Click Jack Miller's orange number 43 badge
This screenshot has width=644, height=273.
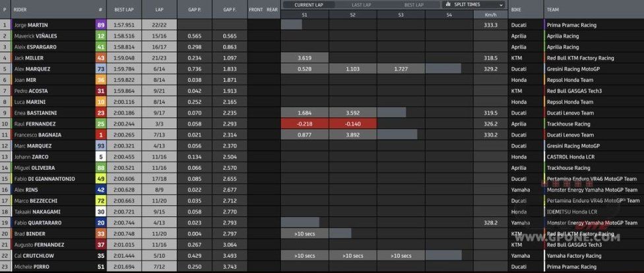pyautogui.click(x=100, y=58)
